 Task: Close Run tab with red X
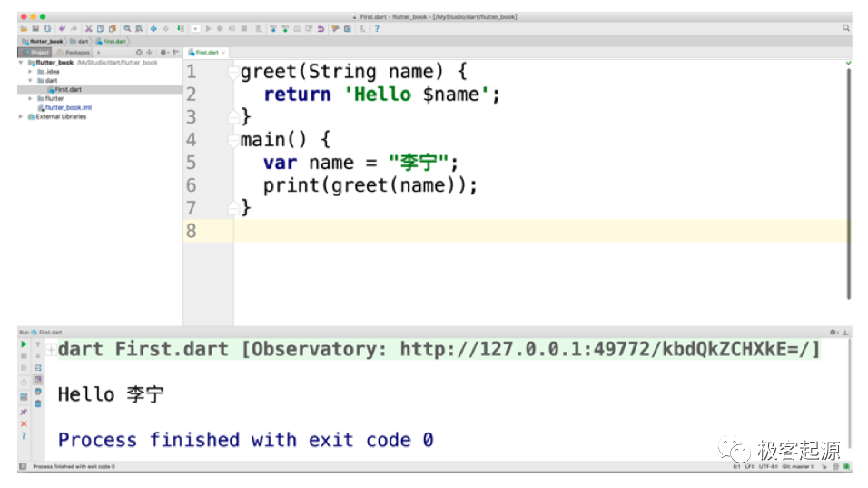tap(24, 423)
